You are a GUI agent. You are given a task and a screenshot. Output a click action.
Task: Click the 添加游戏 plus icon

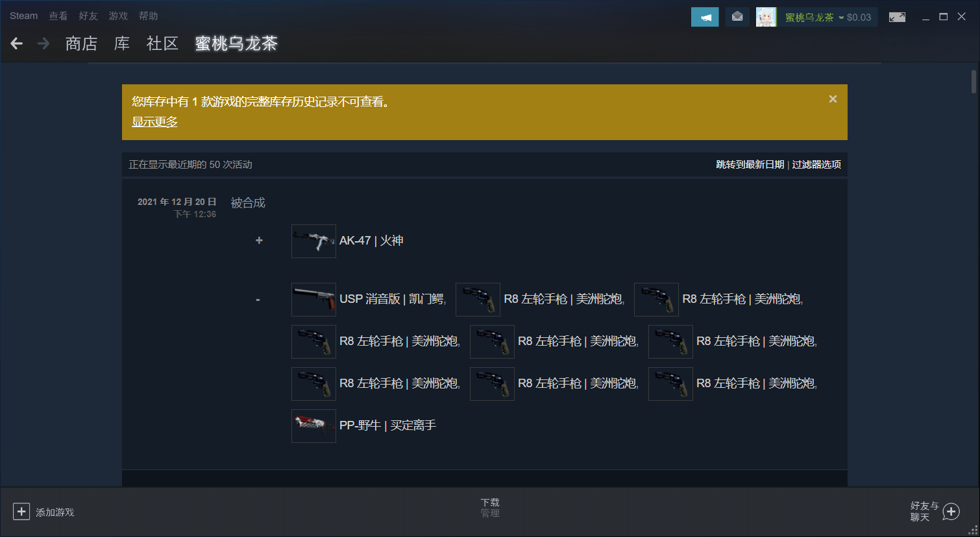[x=21, y=512]
